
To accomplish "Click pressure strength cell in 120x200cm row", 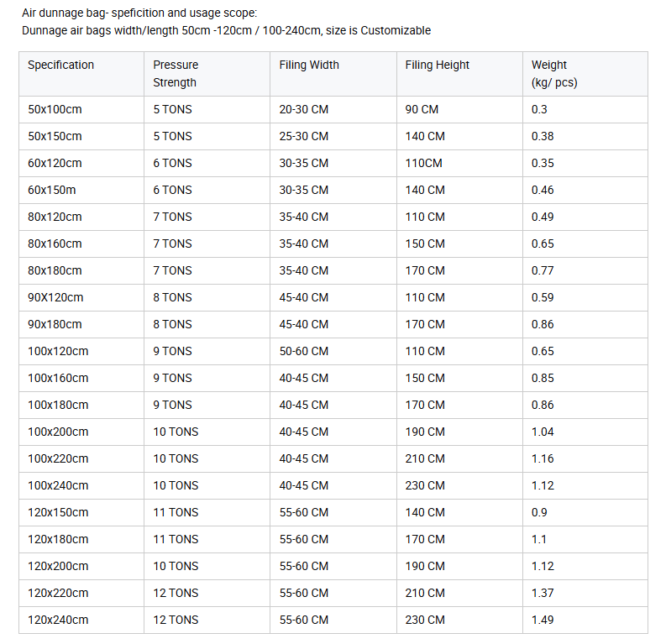I will [207, 566].
